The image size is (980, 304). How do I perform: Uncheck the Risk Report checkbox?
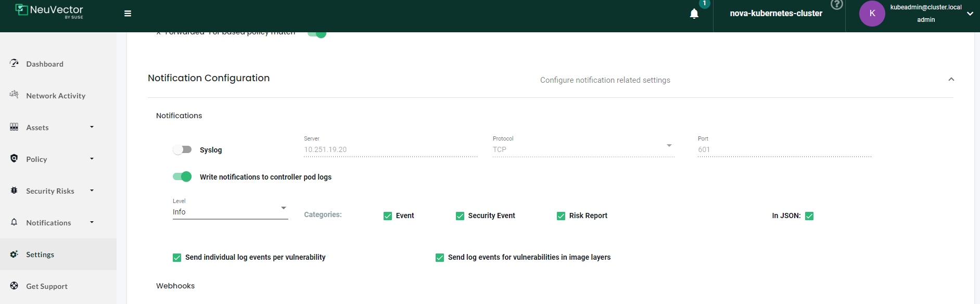point(561,216)
